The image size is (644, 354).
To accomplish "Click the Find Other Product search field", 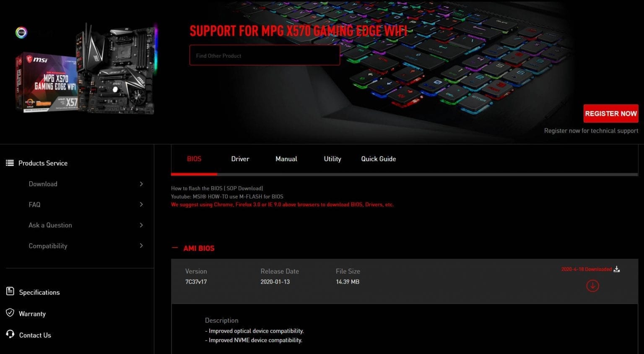I will pos(265,55).
